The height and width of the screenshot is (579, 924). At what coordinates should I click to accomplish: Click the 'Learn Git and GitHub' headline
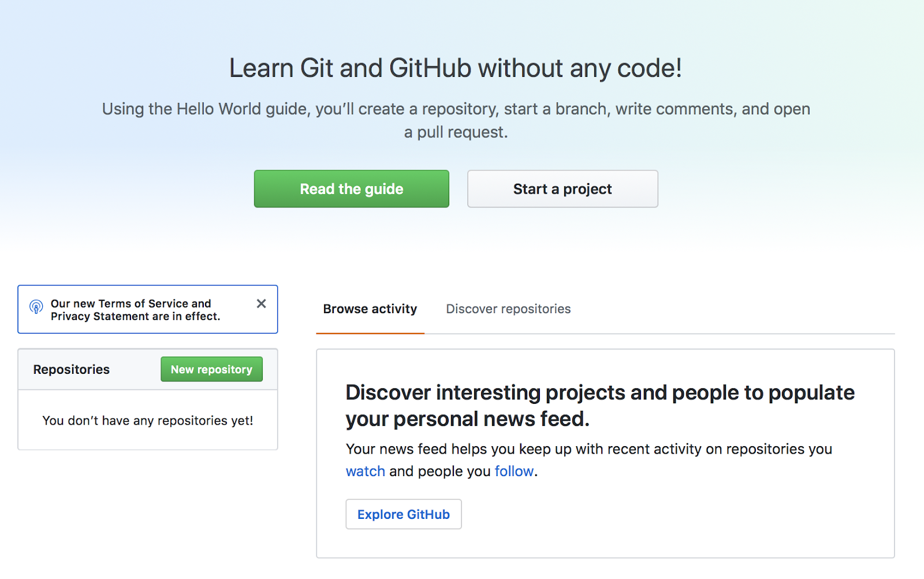[455, 68]
